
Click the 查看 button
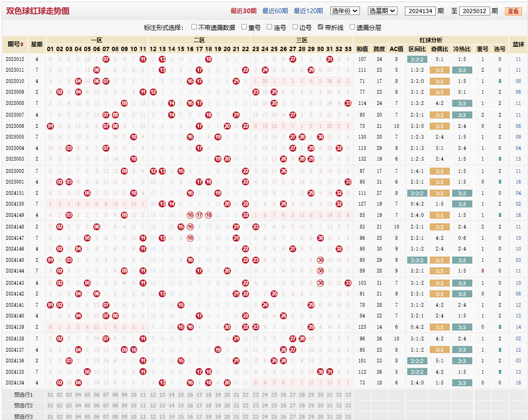(513, 11)
